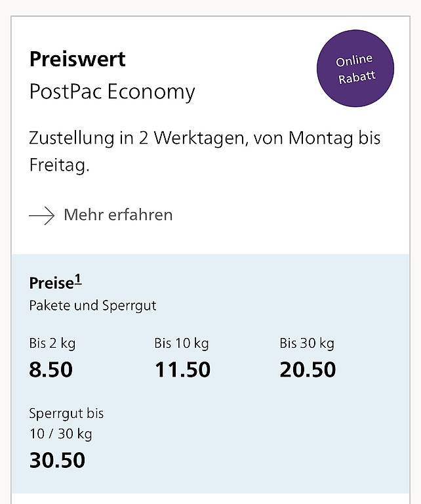
Task: Click the 'Pakete und Sperrgut' caption
Action: point(92,306)
